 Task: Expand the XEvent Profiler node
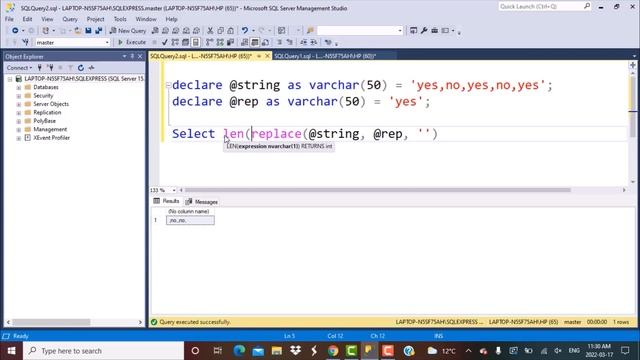tap(19, 138)
